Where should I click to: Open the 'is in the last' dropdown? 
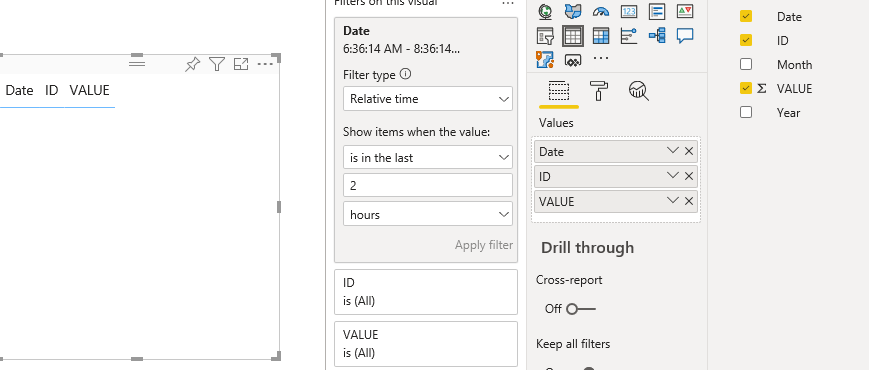tap(428, 157)
